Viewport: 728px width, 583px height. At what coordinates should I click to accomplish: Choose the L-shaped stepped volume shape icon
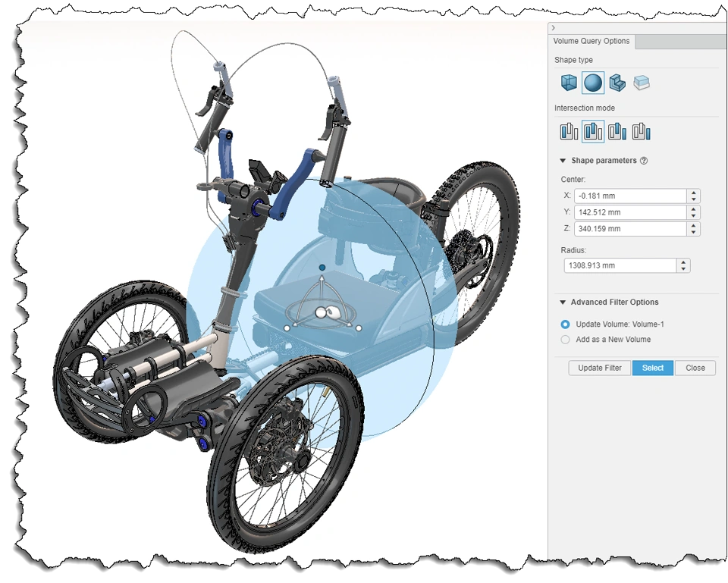[617, 83]
